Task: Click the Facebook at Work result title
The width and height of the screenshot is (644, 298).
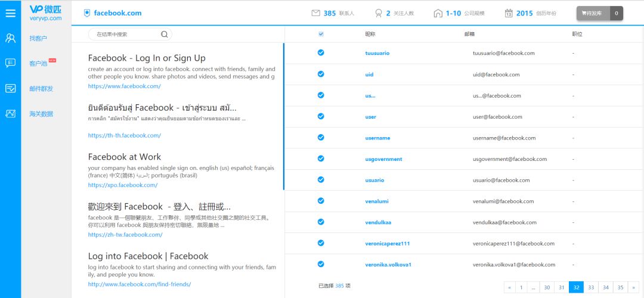Action: point(125,157)
